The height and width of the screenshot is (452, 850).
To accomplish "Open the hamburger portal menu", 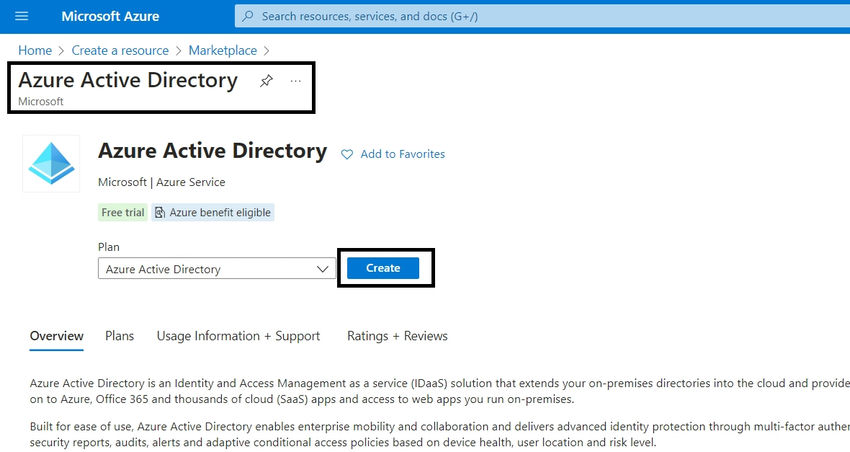I will tap(22, 16).
